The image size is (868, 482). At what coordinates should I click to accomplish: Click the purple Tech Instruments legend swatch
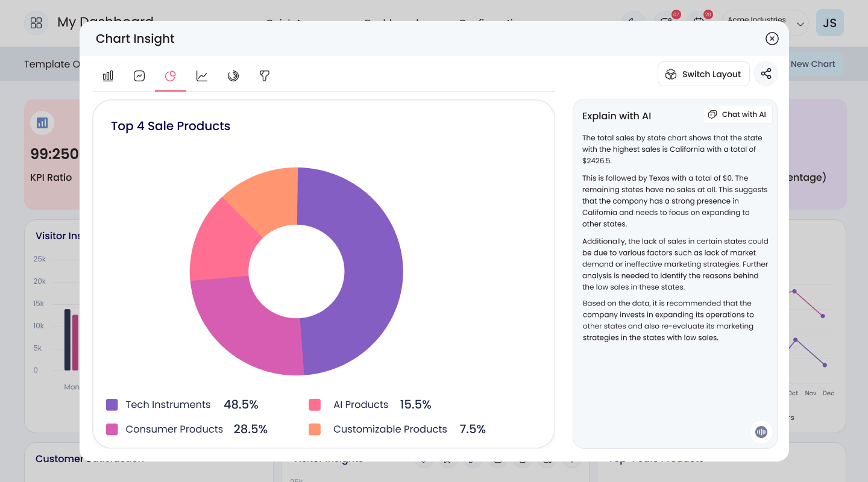[x=112, y=405]
